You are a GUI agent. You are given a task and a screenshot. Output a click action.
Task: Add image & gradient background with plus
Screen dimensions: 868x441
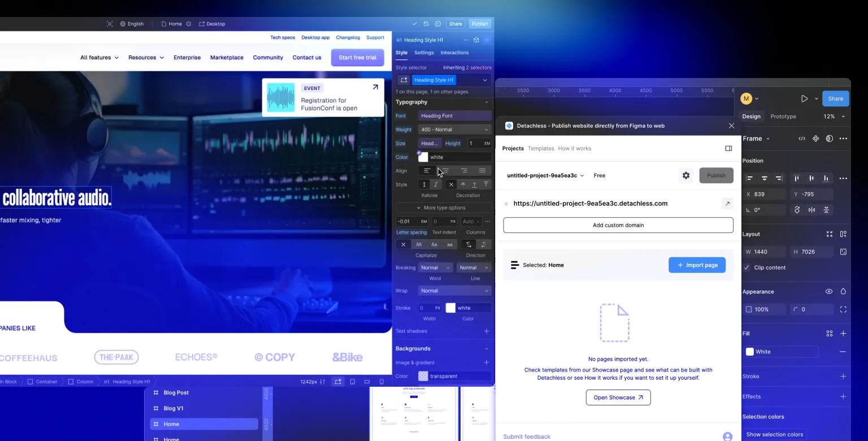(x=487, y=362)
